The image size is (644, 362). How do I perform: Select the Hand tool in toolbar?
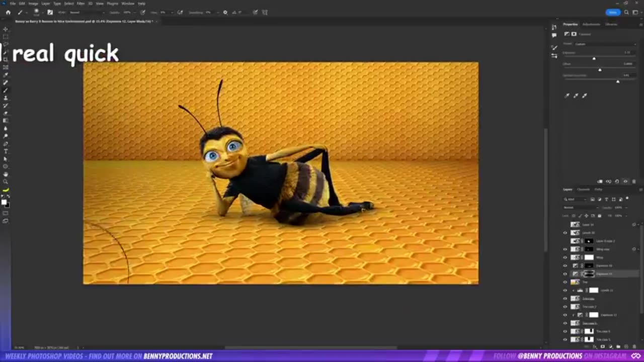tap(6, 174)
